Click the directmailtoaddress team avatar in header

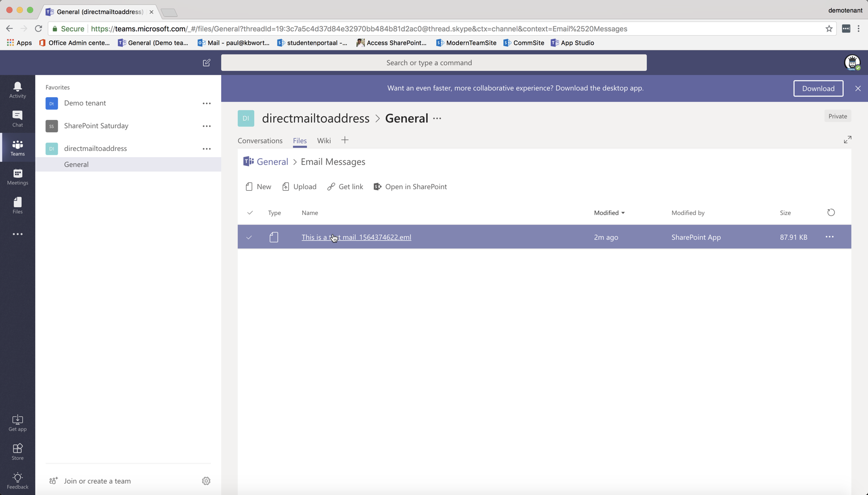tap(246, 118)
